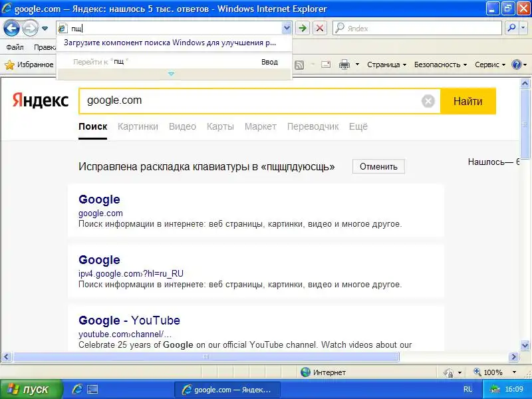
Task: Click the RSS feeds icon
Action: [299, 65]
